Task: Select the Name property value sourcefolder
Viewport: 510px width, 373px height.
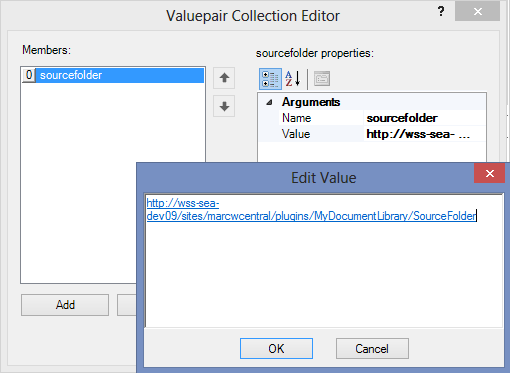Action: [x=424, y=118]
